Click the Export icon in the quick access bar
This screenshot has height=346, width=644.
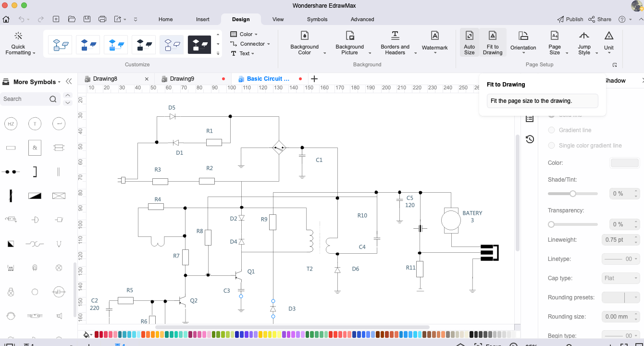[118, 19]
